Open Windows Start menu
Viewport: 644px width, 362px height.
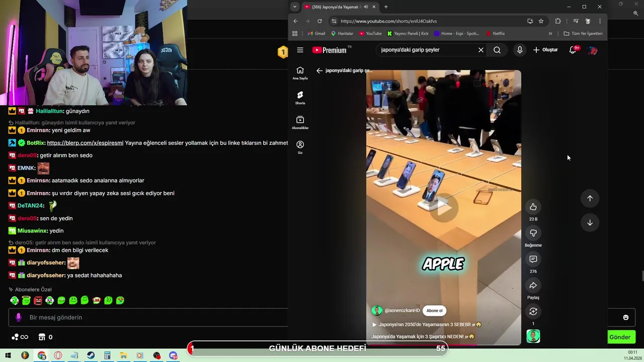pyautogui.click(x=8, y=355)
